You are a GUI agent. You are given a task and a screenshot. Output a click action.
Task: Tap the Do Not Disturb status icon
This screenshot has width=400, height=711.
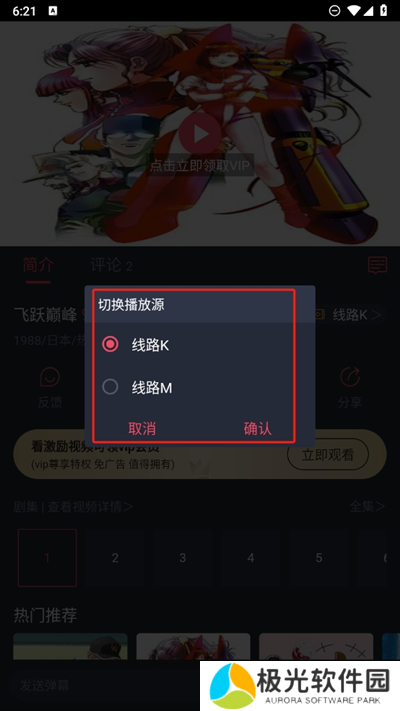(x=335, y=11)
